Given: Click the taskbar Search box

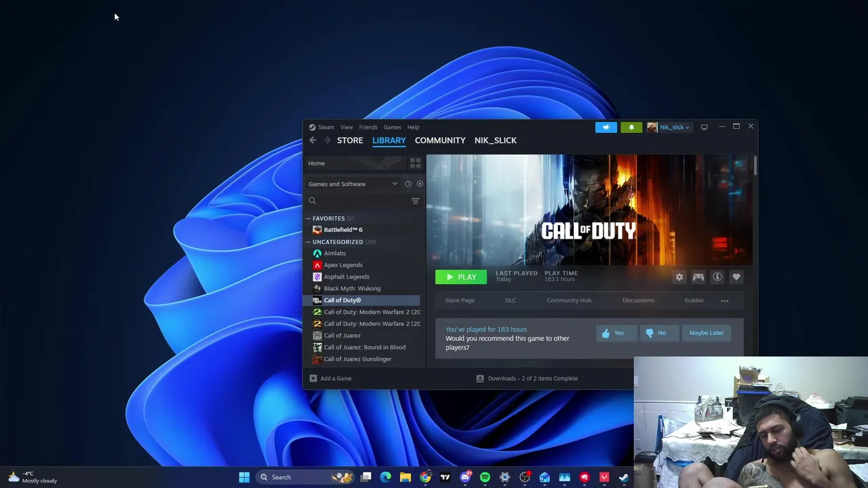Looking at the screenshot, I should tap(306, 477).
